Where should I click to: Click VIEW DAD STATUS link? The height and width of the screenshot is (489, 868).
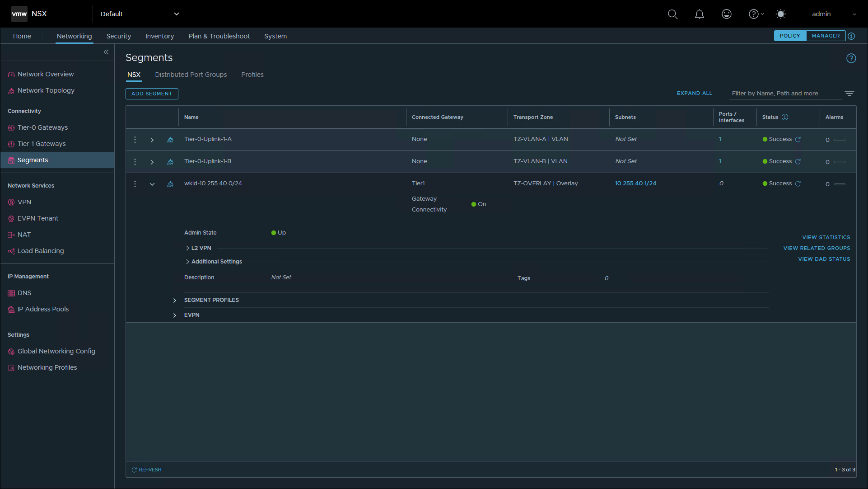(x=824, y=259)
